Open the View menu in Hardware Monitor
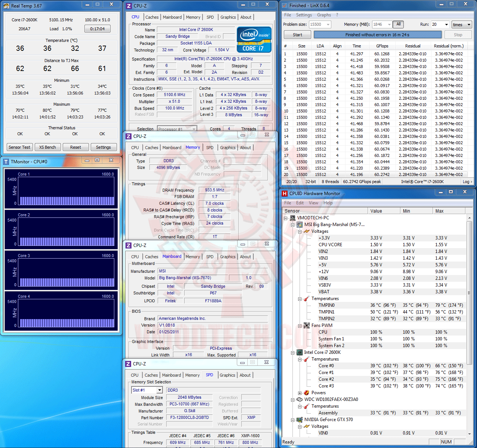The height and width of the screenshot is (448, 477). pos(314,203)
